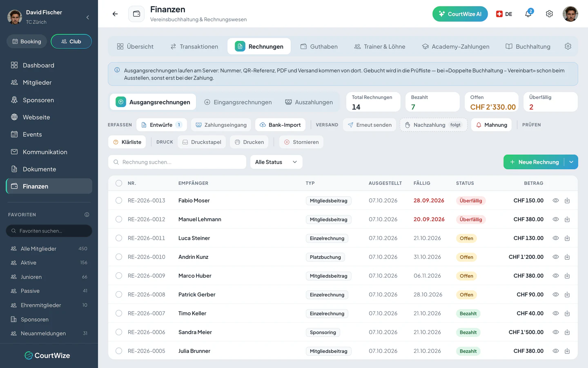
Task: Open the notifications bell icon
Action: click(x=528, y=14)
